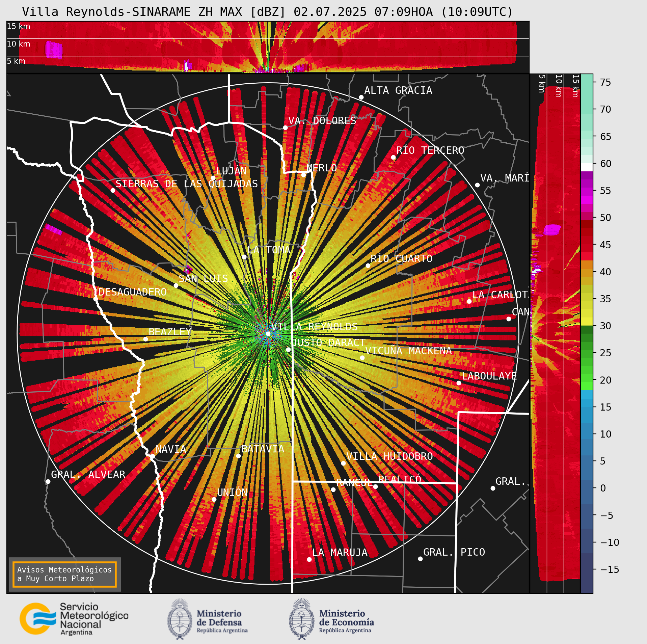Viewport: 647px width, 644px height.
Task: Click the 45 label on the colorbar
Action: [605, 245]
